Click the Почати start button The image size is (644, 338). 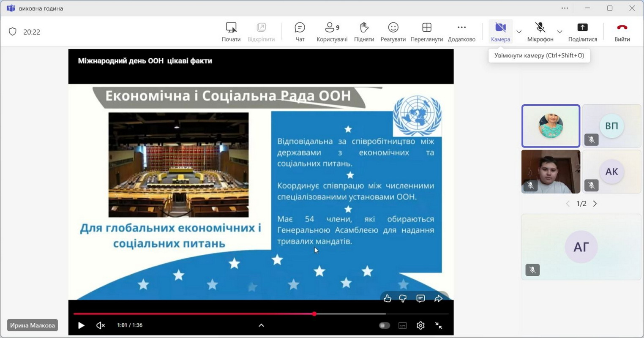pos(231,32)
